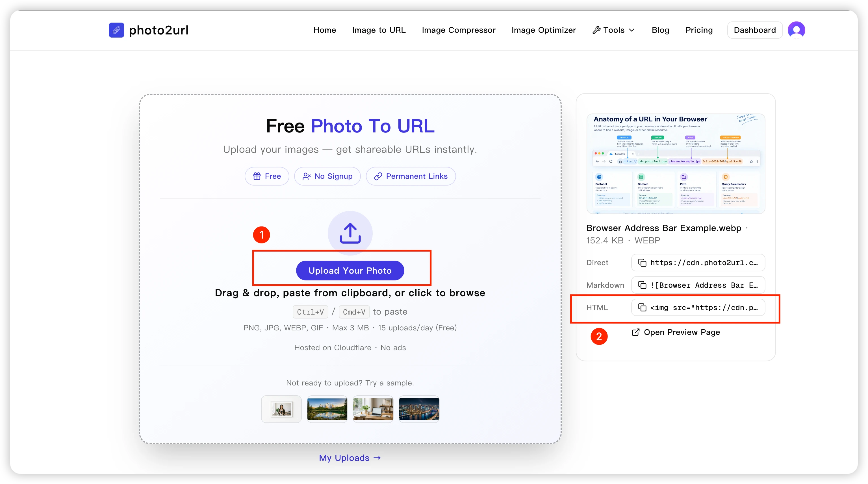Select the desk workspace sample thumbnail
Screen dimensions: 868x484
pyautogui.click(x=373, y=409)
